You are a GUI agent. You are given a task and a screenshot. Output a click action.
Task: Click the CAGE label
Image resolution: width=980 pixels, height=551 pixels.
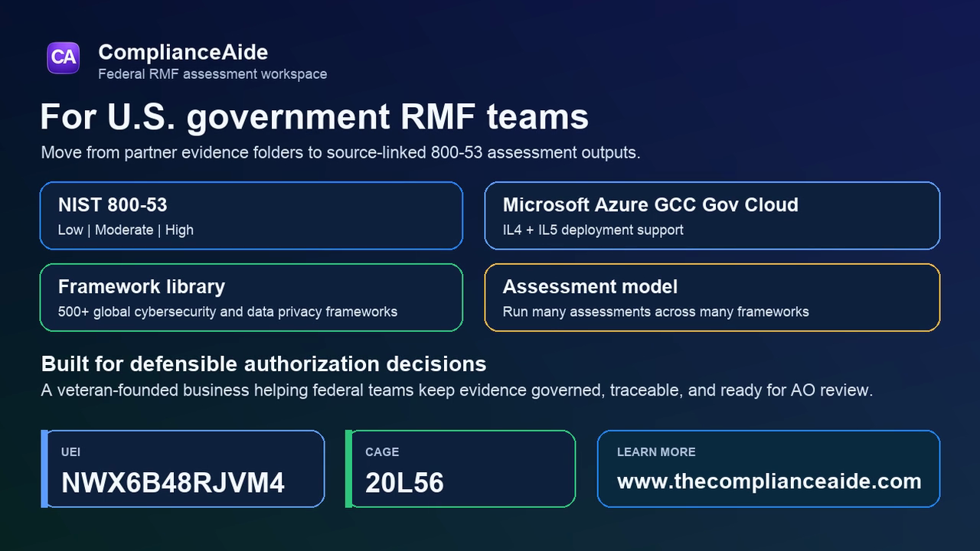[x=382, y=452]
